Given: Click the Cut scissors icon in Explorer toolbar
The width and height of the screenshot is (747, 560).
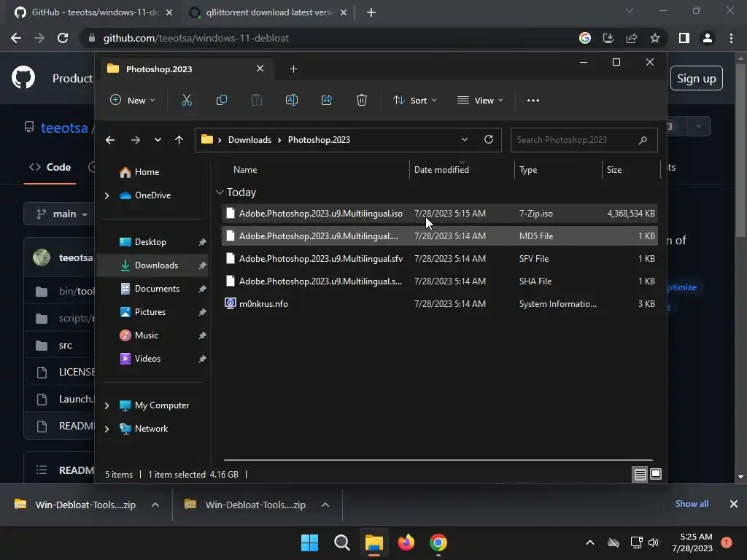Looking at the screenshot, I should (x=186, y=100).
